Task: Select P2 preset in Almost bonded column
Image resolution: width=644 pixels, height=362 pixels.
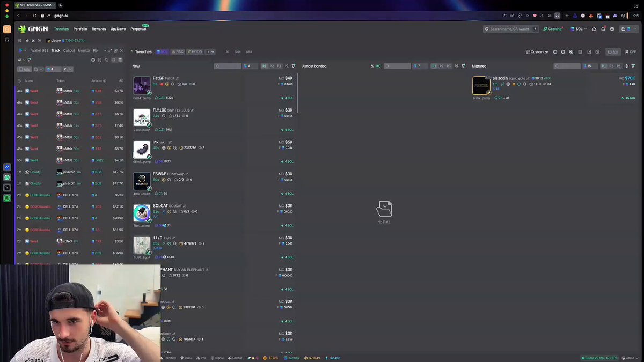Action: point(442,66)
